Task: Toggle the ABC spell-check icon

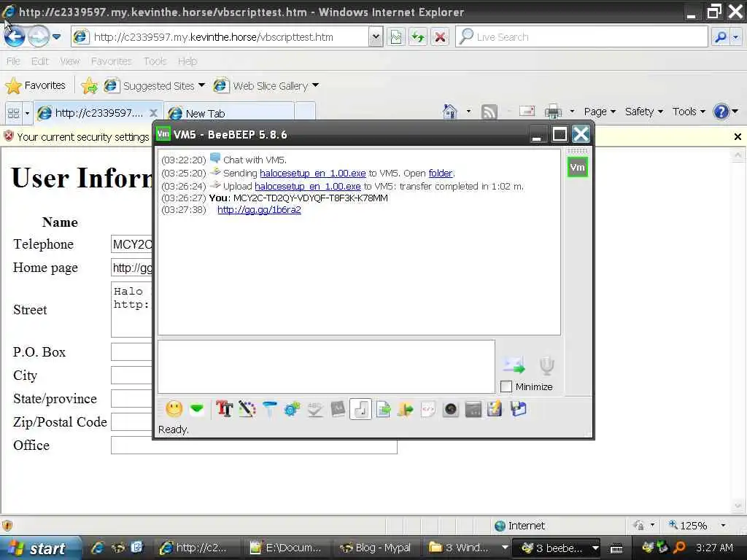Action: [315, 409]
